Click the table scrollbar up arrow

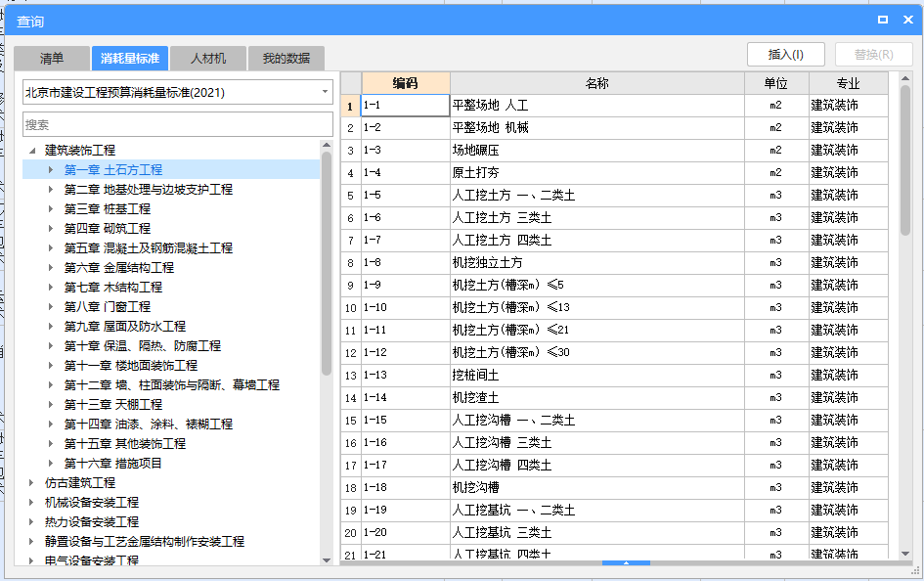point(905,78)
